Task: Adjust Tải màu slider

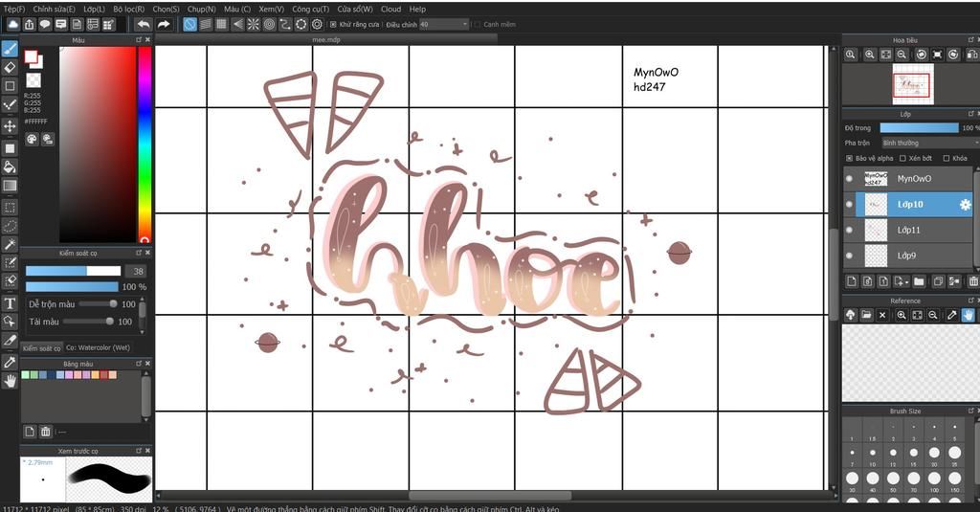Action: [88, 322]
